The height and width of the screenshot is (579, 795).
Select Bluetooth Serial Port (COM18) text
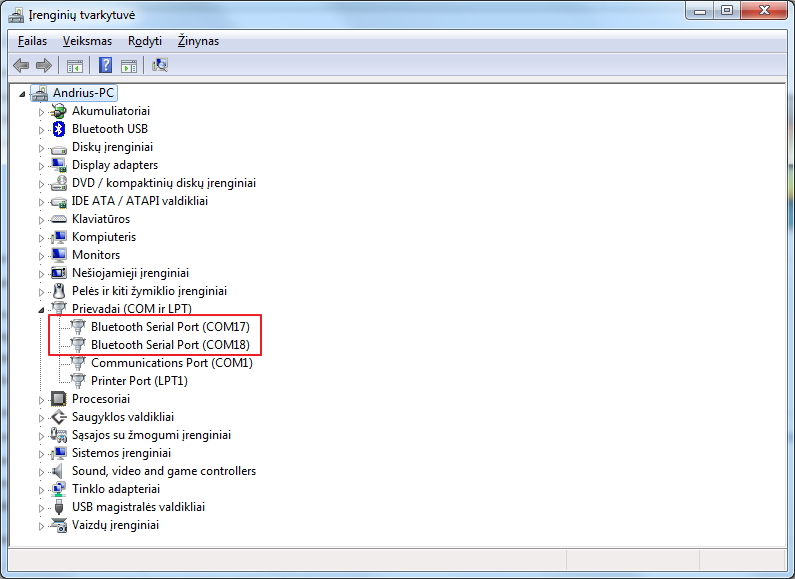click(x=170, y=345)
